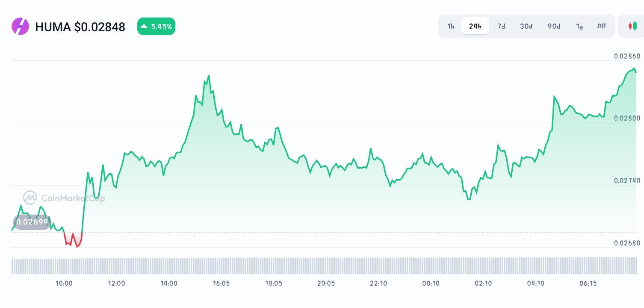Viewport: 644px width, 308px height.
Task: Click the 04:10 time axis label
Action: 536,283
